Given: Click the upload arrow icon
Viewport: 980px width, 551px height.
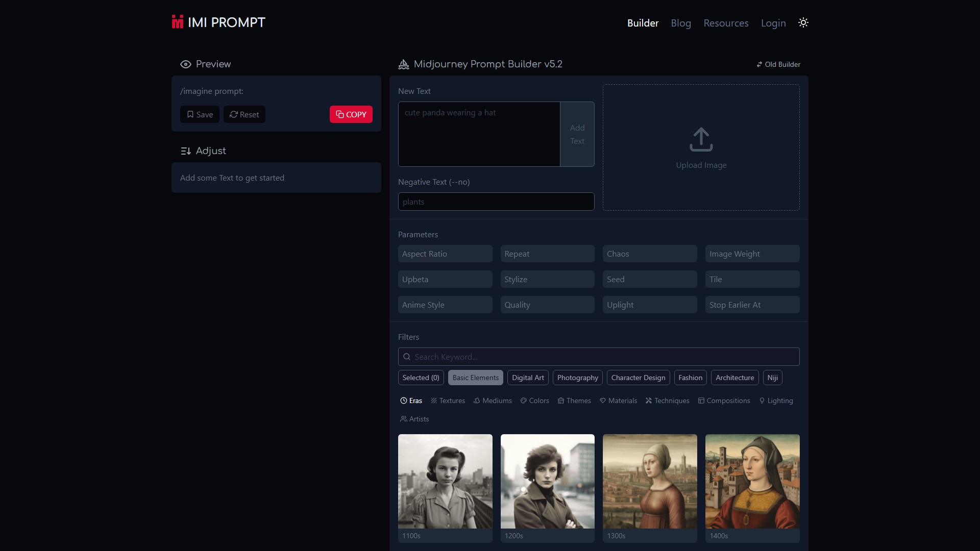Looking at the screenshot, I should click(x=701, y=139).
